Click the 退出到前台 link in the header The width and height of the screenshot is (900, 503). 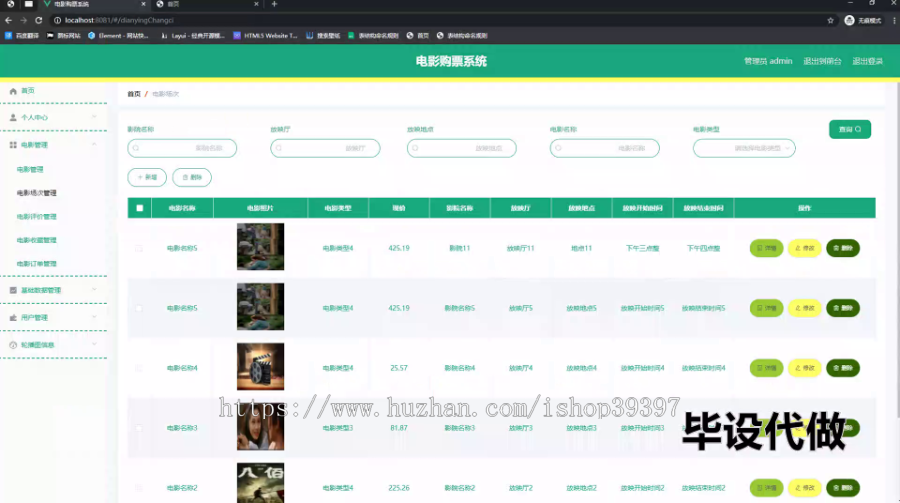click(822, 61)
